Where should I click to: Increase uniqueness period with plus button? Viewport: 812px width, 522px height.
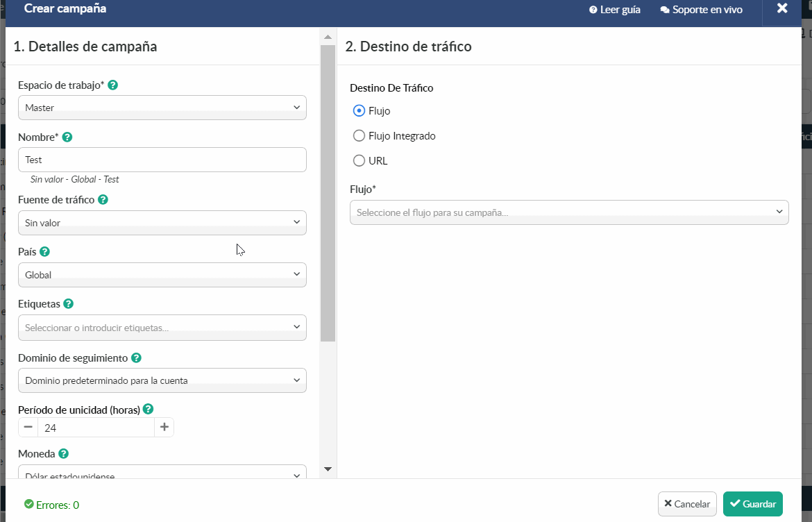click(x=164, y=427)
